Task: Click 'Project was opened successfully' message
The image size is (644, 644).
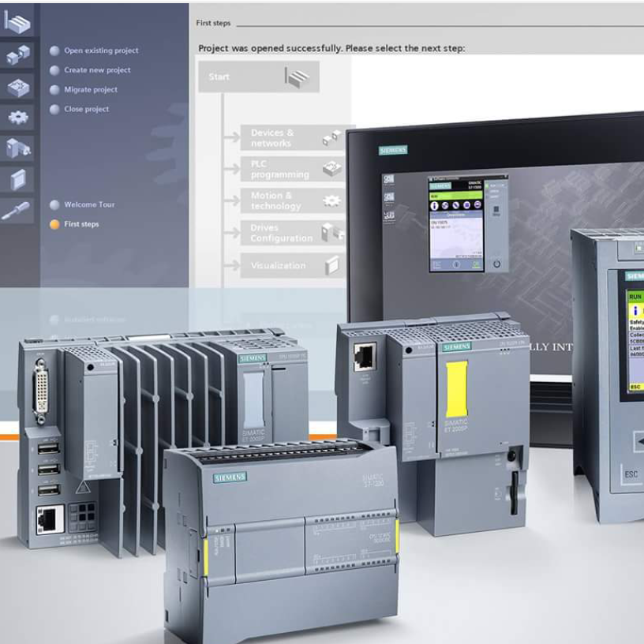Action: click(331, 48)
